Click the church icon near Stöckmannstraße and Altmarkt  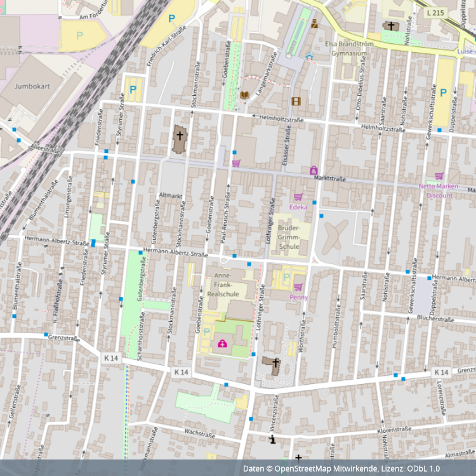180,135
